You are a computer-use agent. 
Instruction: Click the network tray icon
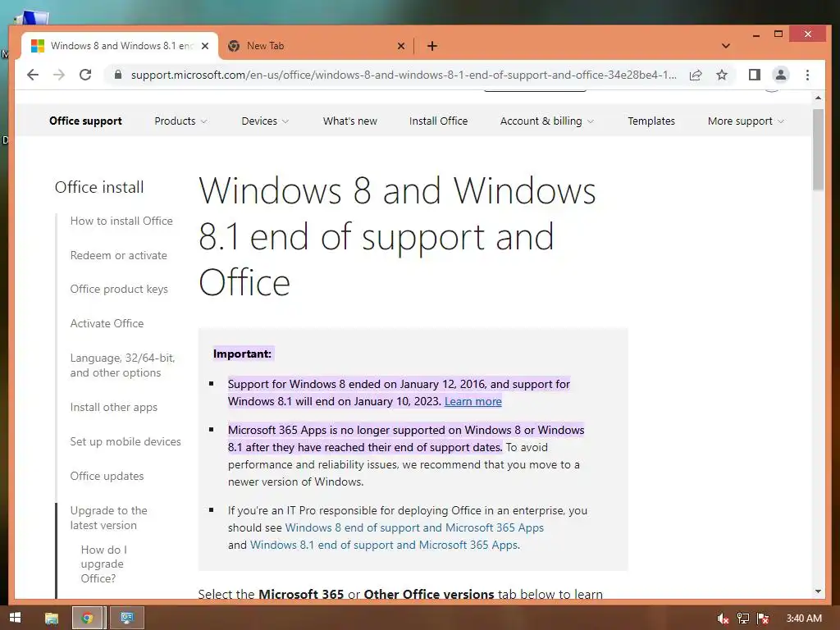(743, 619)
